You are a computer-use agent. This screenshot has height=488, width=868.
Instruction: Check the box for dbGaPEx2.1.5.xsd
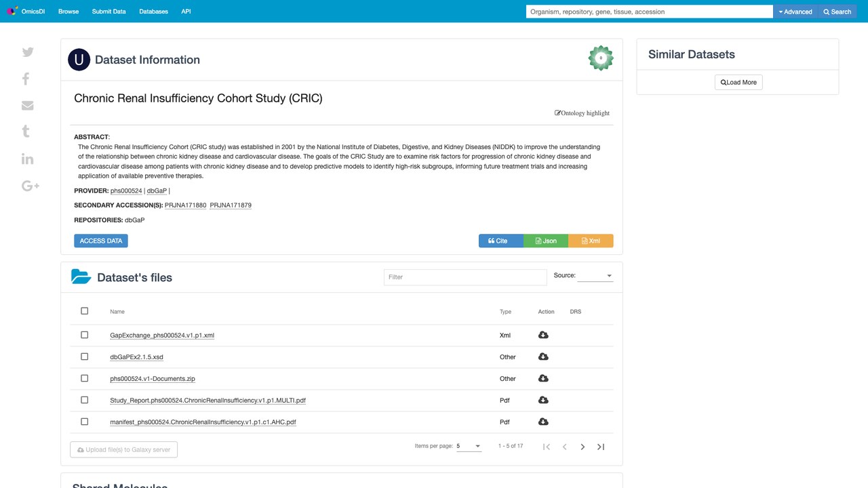[x=85, y=357]
